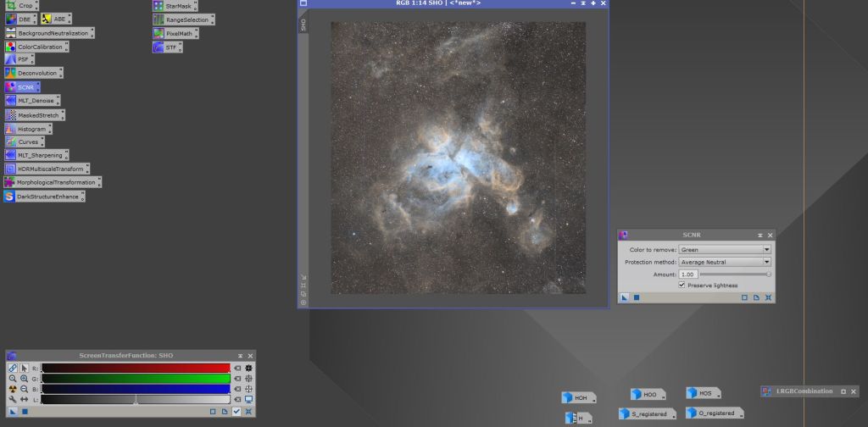Open the DBE process icon
Screen dimensions: 868x427
[x=24, y=19]
